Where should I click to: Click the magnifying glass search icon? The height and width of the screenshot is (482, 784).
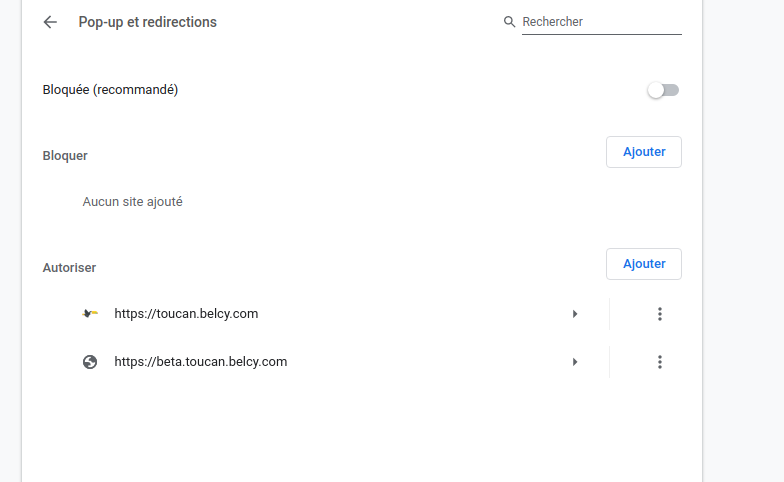click(509, 22)
